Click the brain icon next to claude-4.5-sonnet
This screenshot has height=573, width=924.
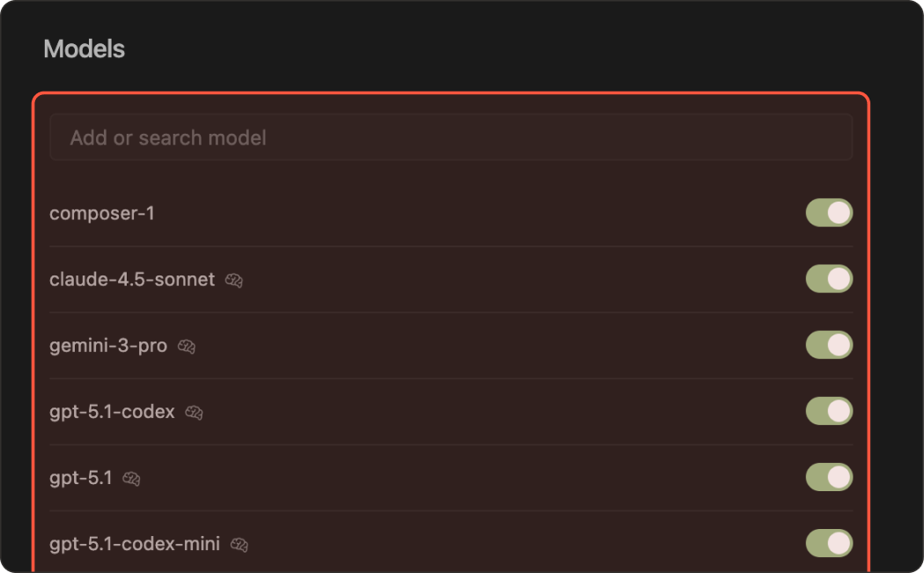[234, 281]
